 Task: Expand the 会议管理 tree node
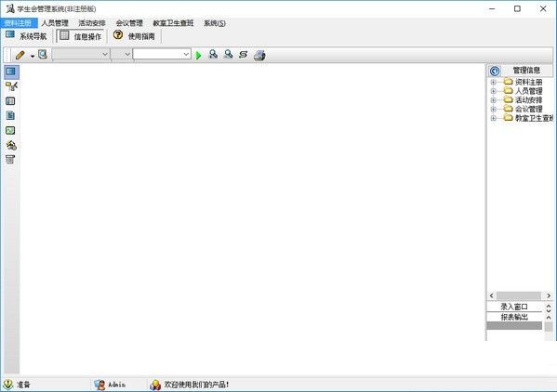pyautogui.click(x=493, y=110)
